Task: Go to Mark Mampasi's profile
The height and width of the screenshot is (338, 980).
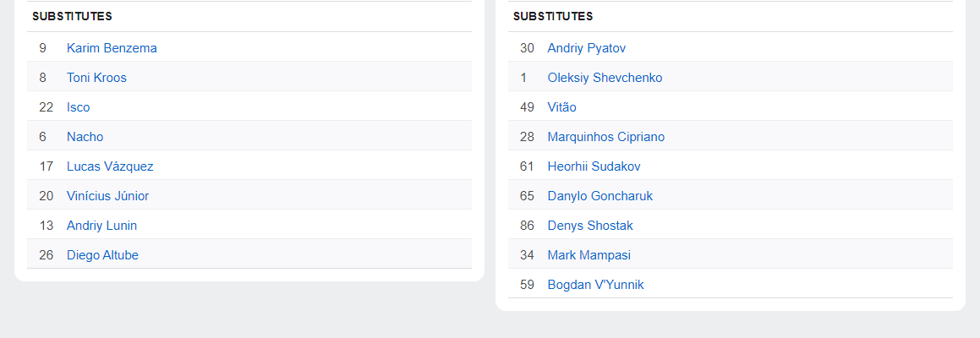Action: tap(589, 255)
